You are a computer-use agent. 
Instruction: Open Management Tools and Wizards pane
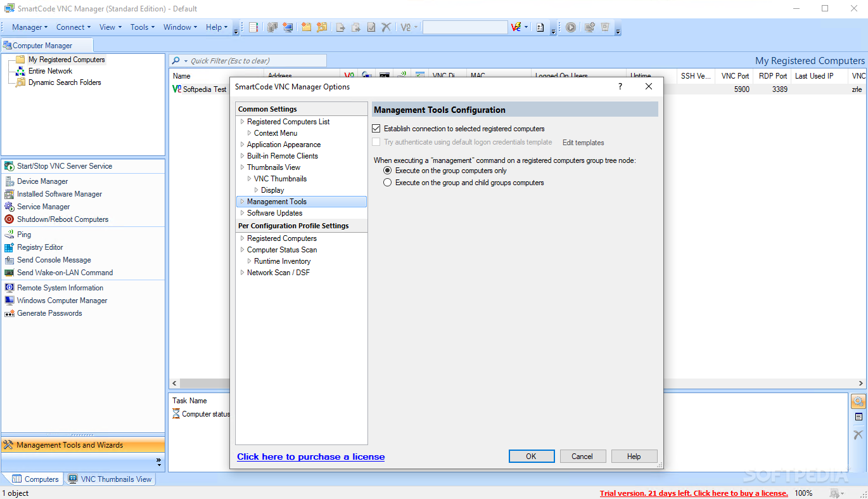(82, 445)
